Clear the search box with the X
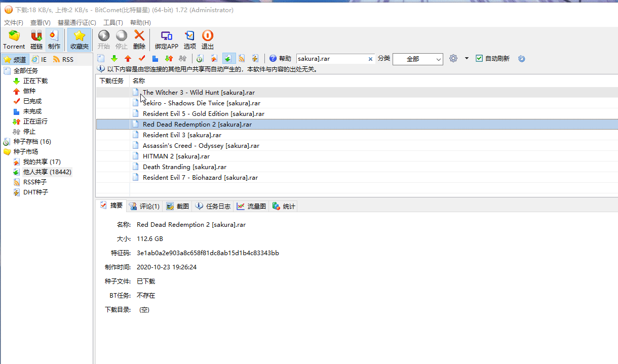Viewport: 618px width, 364px height. click(x=370, y=59)
